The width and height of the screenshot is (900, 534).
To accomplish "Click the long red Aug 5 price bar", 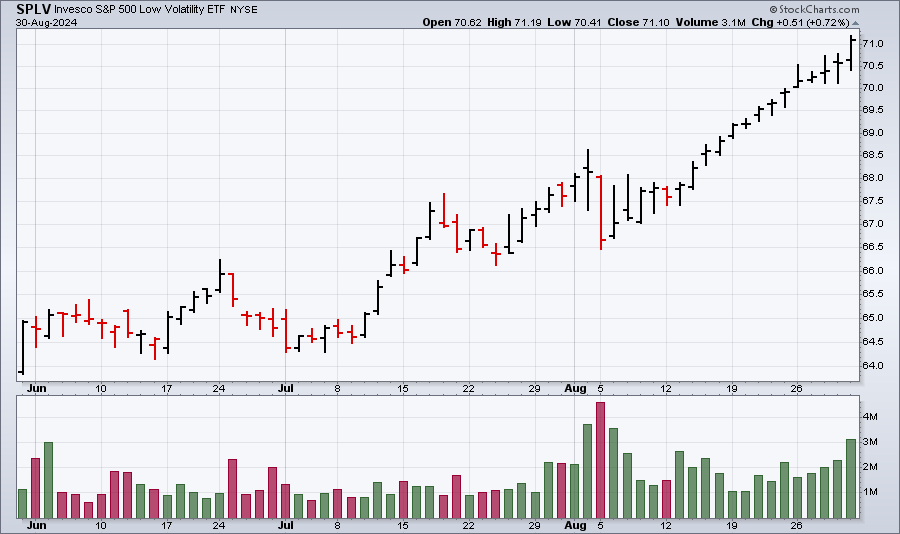I will pos(600,212).
